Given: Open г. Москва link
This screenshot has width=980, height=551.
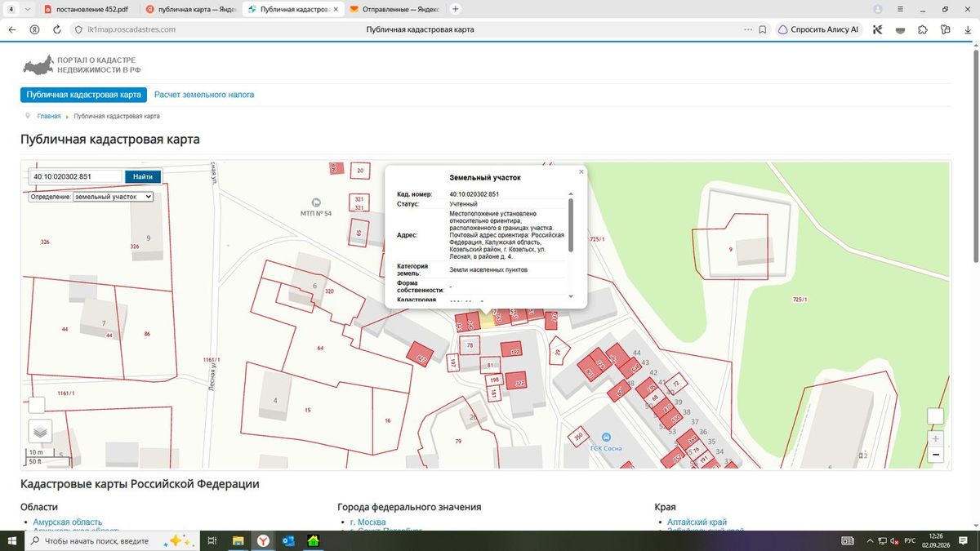Looking at the screenshot, I should [x=367, y=522].
